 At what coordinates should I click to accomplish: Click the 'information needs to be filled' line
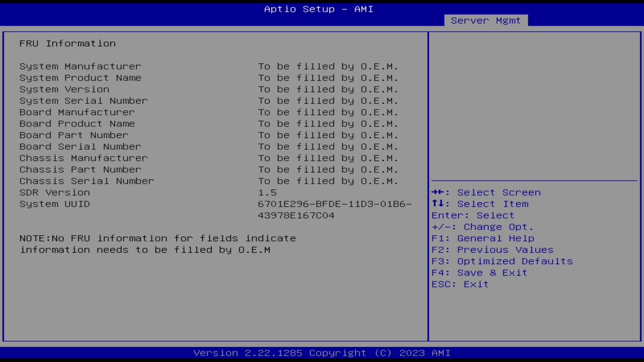point(145,250)
